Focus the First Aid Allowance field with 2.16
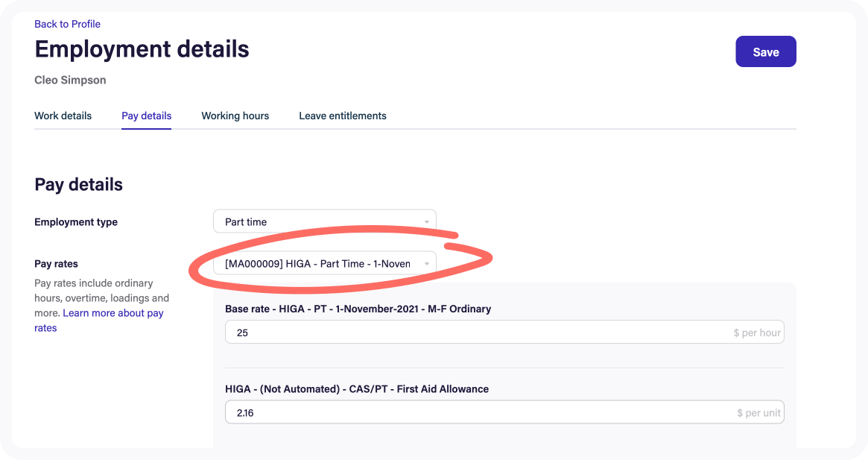The width and height of the screenshot is (868, 460). 477,412
